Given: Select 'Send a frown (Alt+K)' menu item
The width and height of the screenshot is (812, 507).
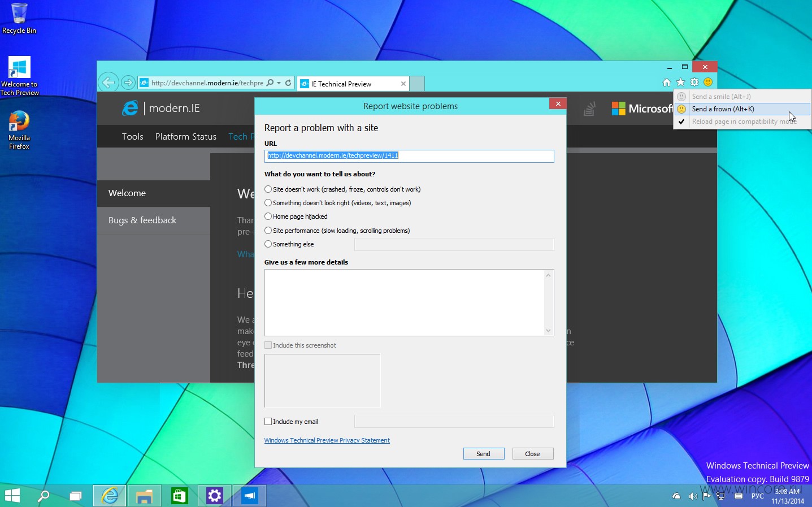Looking at the screenshot, I should click(x=742, y=109).
